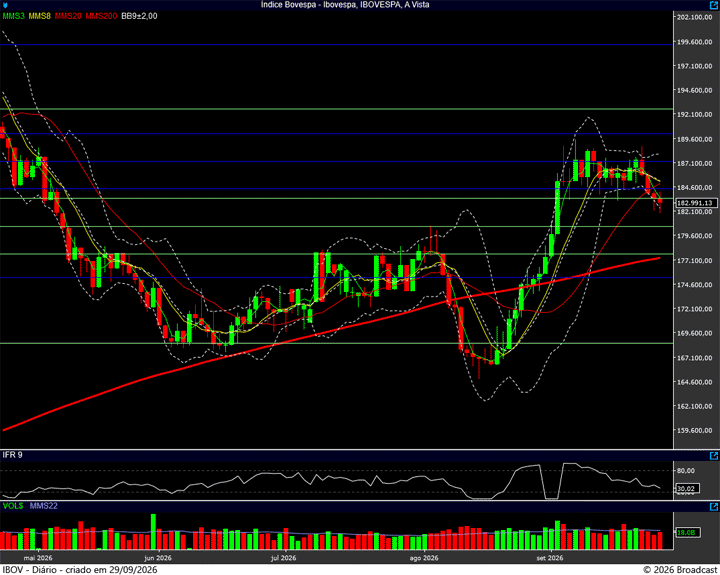Viewport: 720px width, 575px height.
Task: Click the volume value tag 18,0B
Action: click(x=686, y=533)
